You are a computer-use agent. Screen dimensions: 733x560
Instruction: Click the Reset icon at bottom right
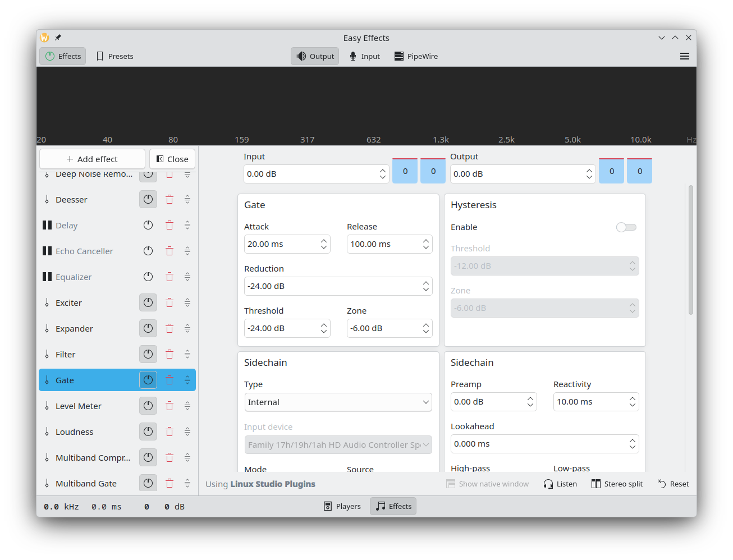click(x=662, y=484)
